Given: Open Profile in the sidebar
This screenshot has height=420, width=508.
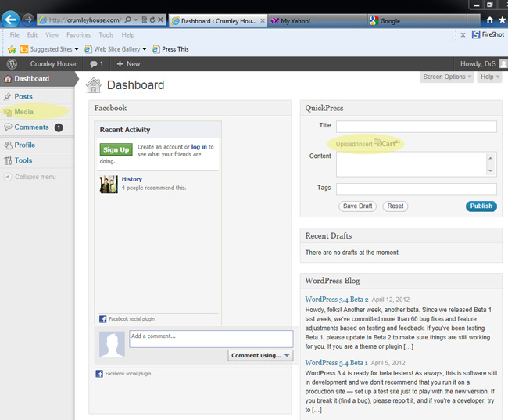Looking at the screenshot, I should pyautogui.click(x=37, y=145).
